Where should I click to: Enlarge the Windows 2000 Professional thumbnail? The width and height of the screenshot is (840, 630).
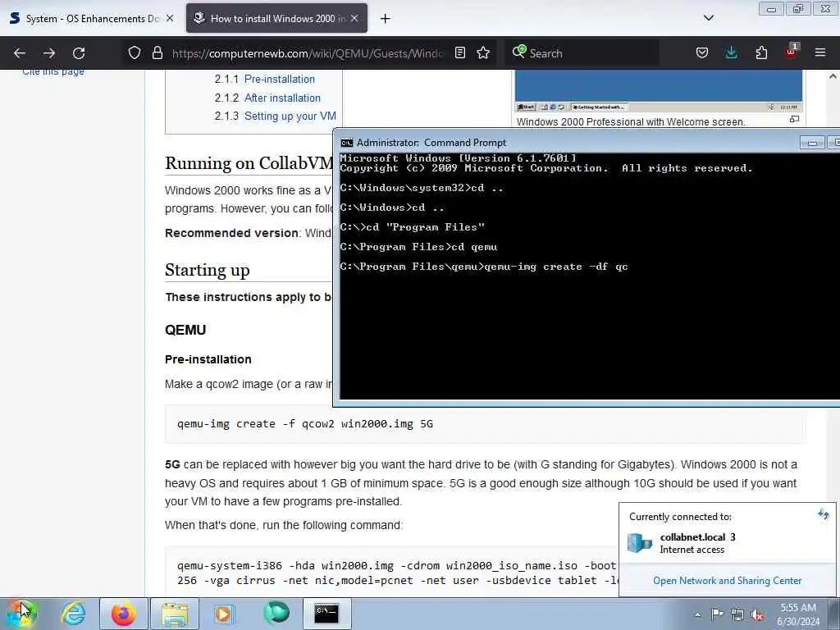click(x=794, y=120)
